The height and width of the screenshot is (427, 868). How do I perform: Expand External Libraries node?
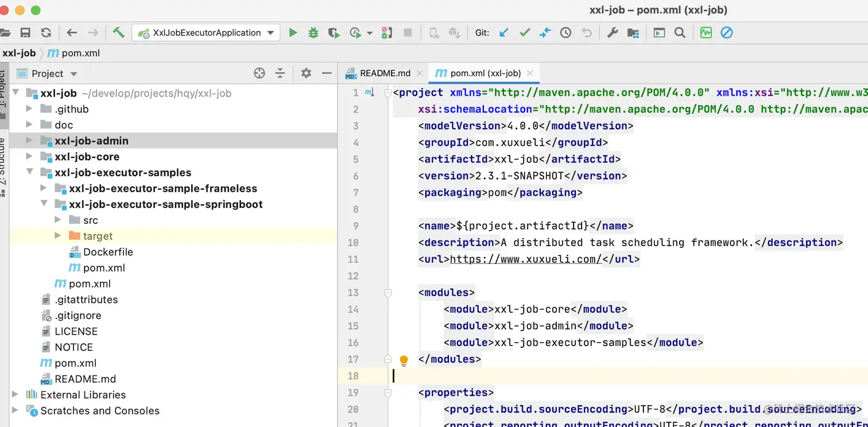(x=15, y=394)
